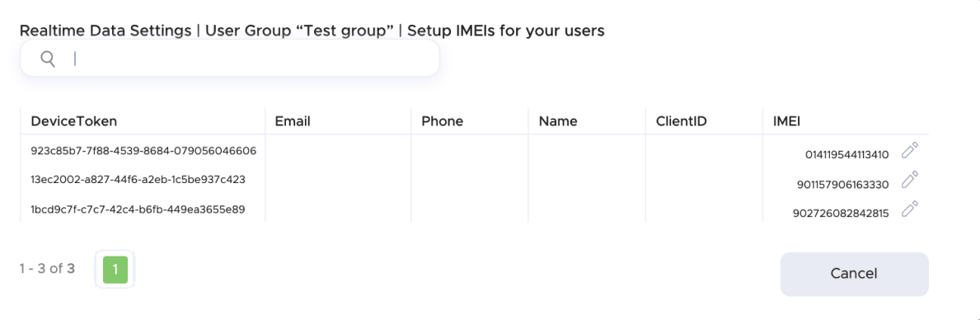
Task: Click the Phone column header
Action: point(443,121)
